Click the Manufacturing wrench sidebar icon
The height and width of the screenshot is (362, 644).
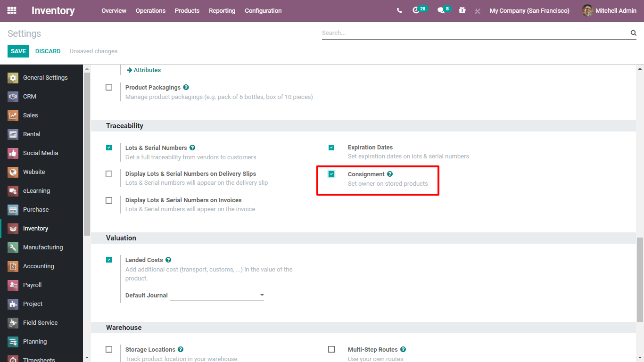pyautogui.click(x=13, y=247)
